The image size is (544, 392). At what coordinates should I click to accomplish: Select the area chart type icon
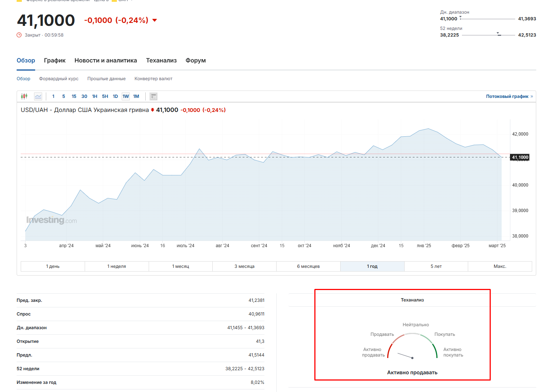point(38,96)
